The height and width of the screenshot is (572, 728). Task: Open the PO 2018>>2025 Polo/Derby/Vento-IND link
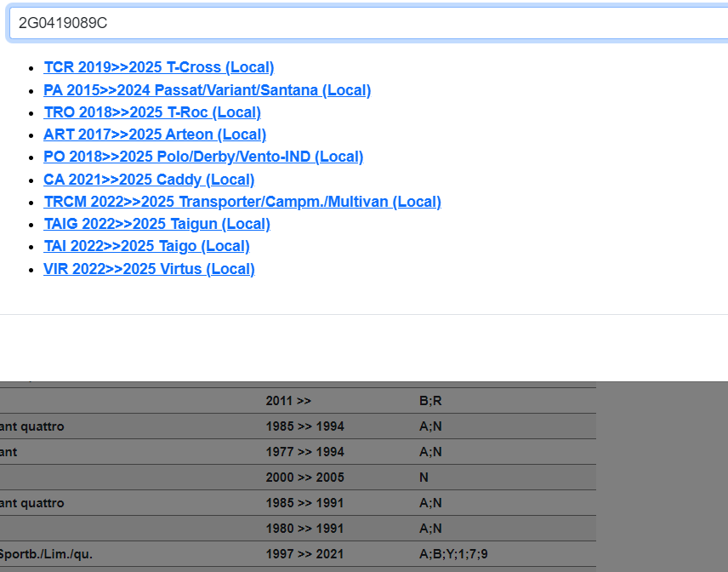point(203,157)
